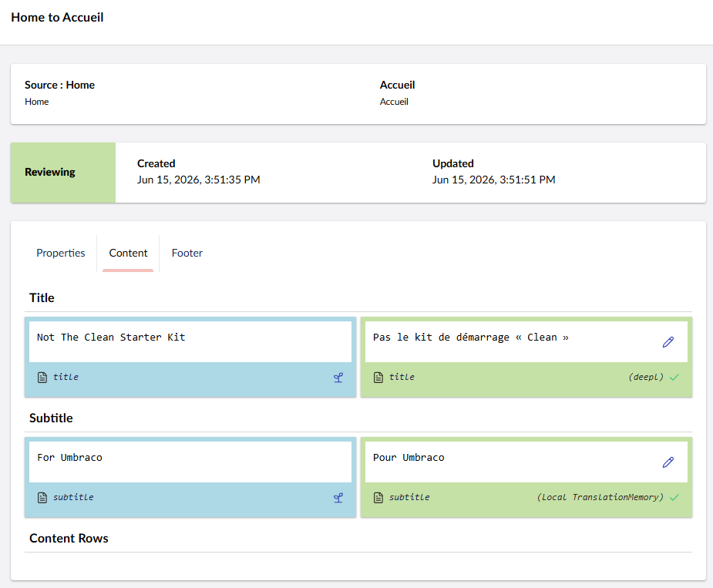This screenshot has width=713, height=588.
Task: Click the document icon beside target subtitle label
Action: [x=378, y=498]
